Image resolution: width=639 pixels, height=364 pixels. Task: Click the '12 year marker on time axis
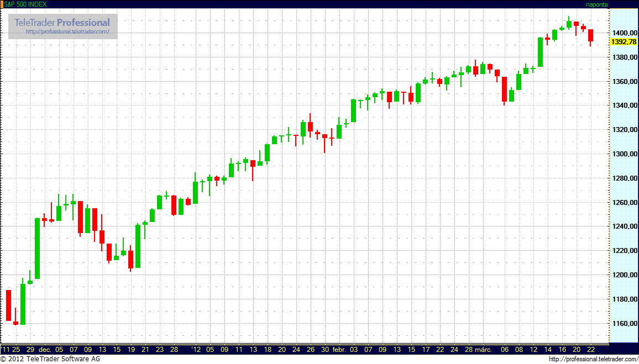[195, 350]
